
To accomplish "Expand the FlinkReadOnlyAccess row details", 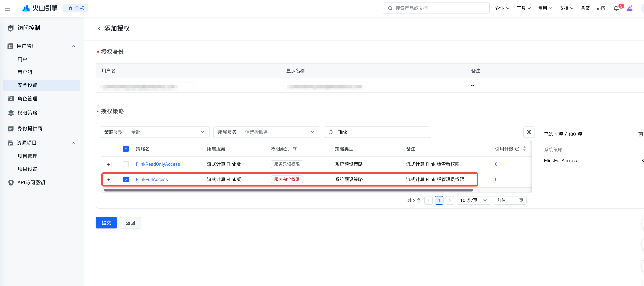I will [109, 164].
